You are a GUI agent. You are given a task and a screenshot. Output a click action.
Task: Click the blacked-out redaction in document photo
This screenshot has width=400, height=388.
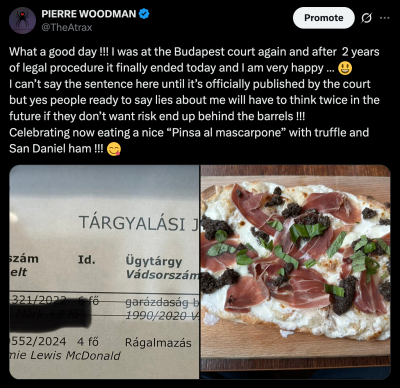(x=50, y=314)
